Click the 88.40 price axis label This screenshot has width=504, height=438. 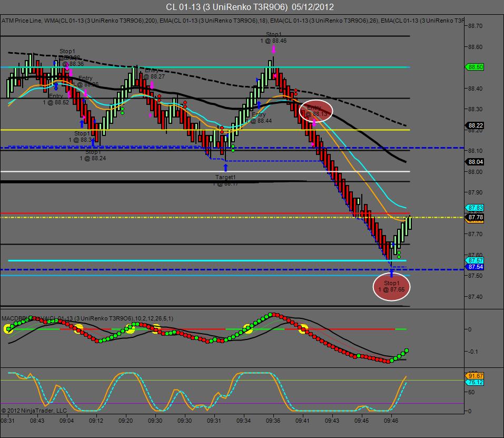point(475,89)
